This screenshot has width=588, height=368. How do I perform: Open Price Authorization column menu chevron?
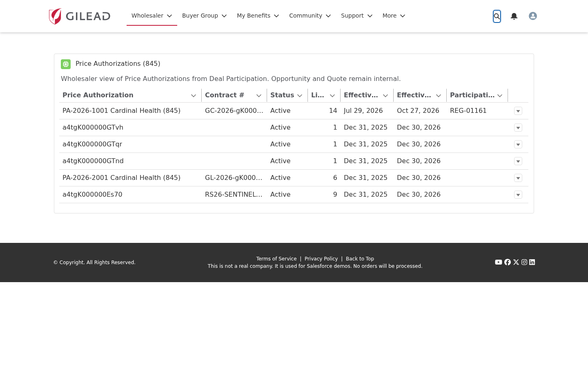tap(194, 96)
